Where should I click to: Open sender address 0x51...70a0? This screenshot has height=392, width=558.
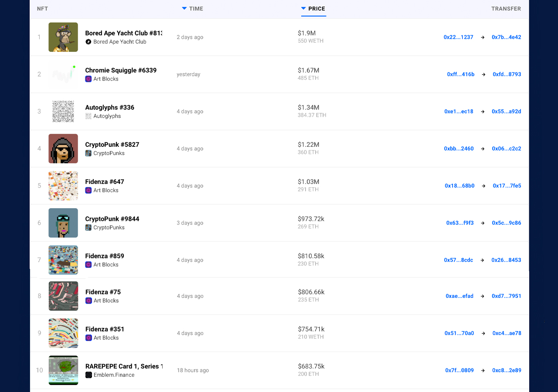(x=459, y=333)
